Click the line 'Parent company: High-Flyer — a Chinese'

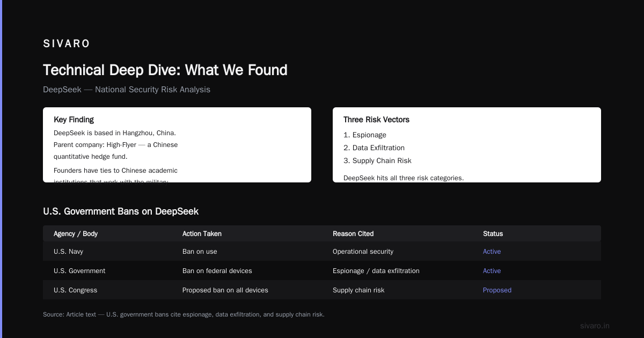click(x=116, y=145)
